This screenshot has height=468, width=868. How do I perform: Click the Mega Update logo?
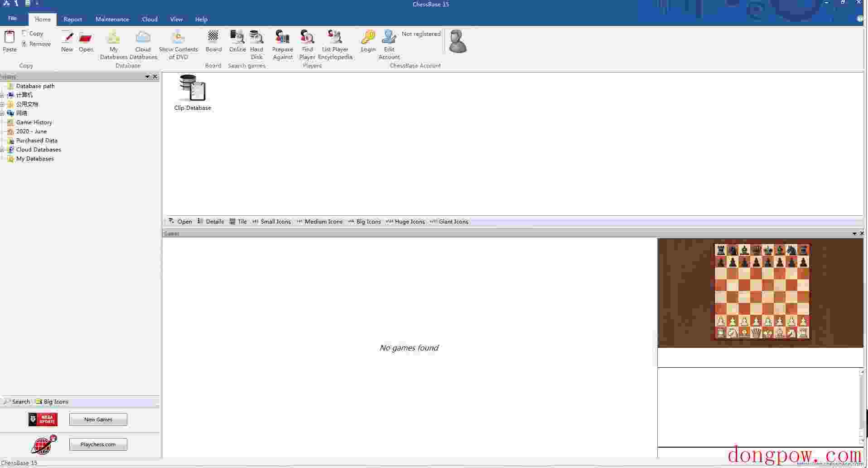tap(43, 419)
